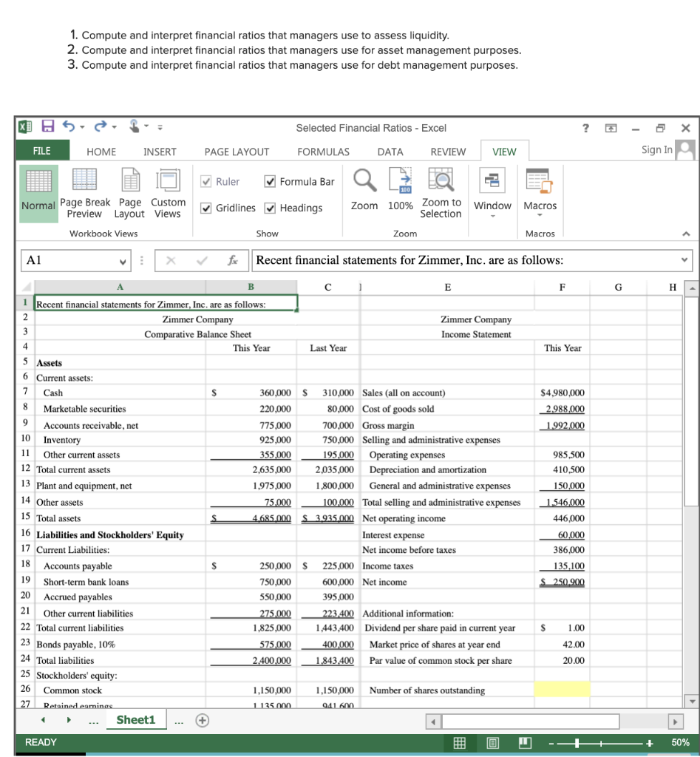The image size is (700, 757).
Task: Add a new sheet with plus icon
Action: click(203, 720)
